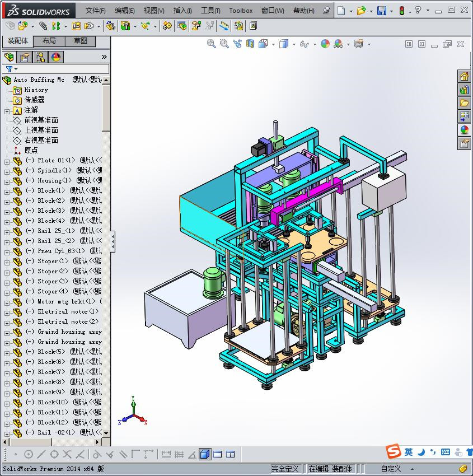Viewport: 473px width, 476px height.
Task: Open the PropertyManager tab icon
Action: [x=25, y=57]
